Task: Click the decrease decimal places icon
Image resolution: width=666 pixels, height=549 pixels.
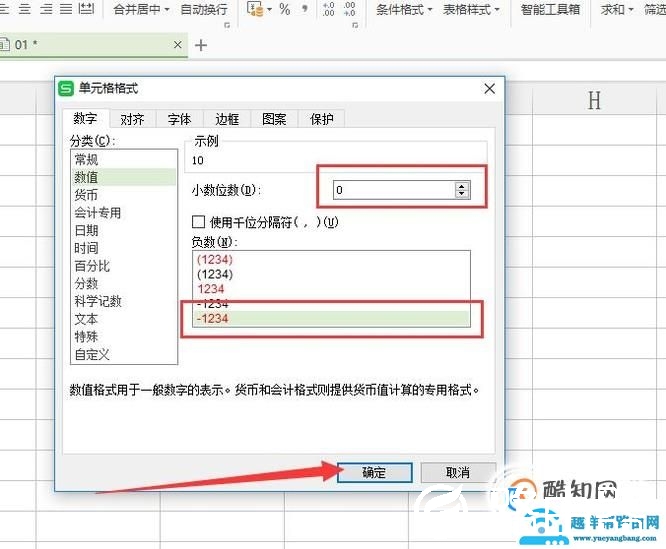Action: tap(350, 9)
